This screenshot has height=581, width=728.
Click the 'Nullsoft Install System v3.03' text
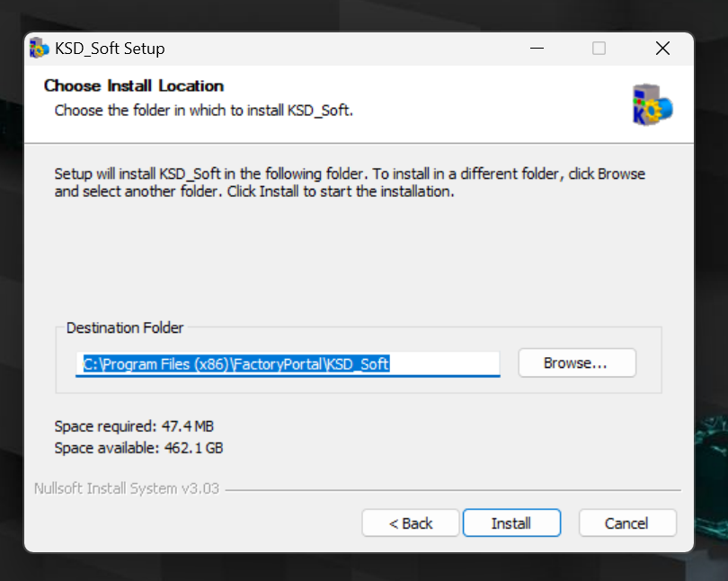point(127,488)
